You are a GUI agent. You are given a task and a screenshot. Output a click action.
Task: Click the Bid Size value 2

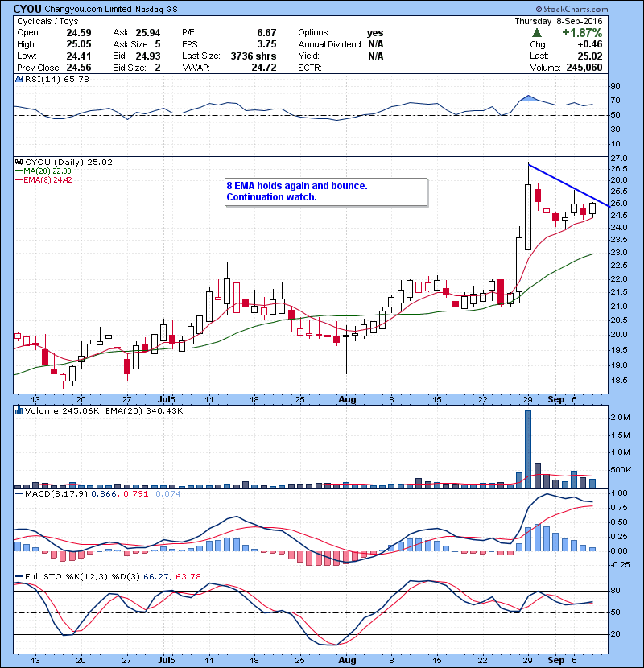pos(158,68)
